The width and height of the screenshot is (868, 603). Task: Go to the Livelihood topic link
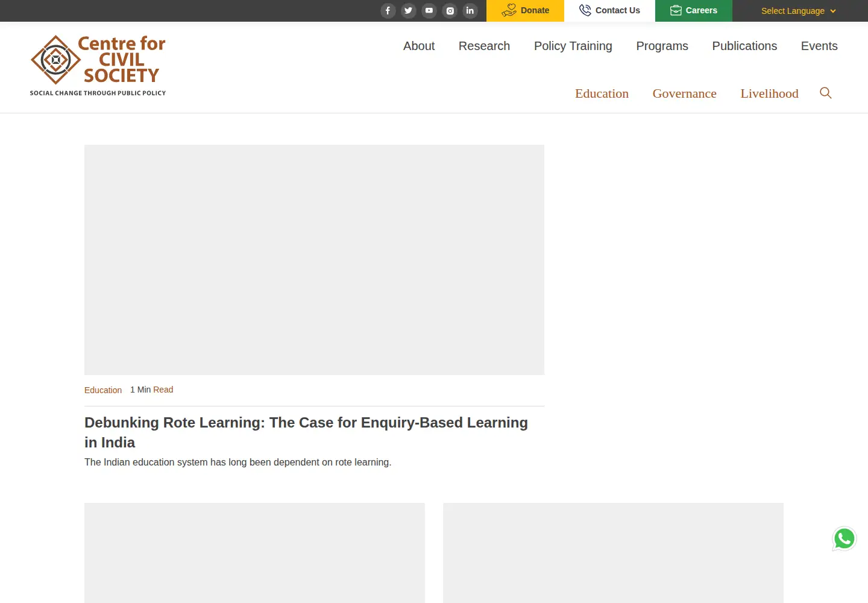tap(769, 93)
